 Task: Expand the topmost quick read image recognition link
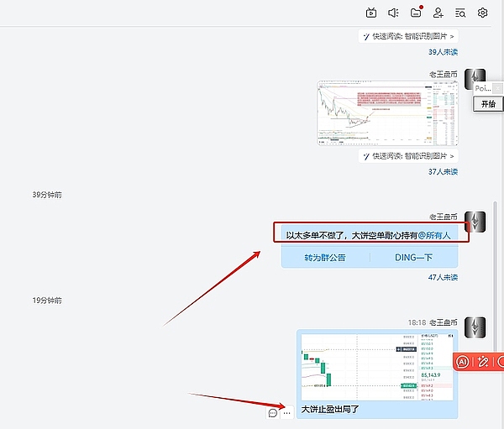(409, 36)
